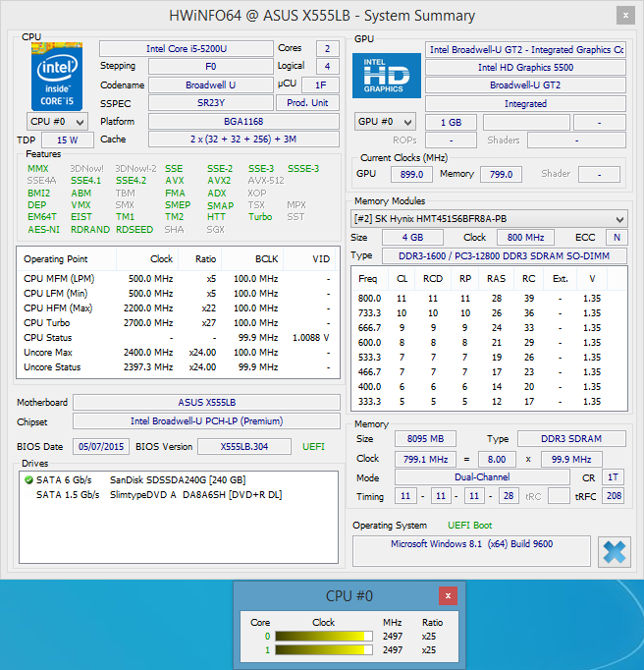Click the Memory Size 8095 MB field
Screen dimensions: 644x670
(x=425, y=439)
